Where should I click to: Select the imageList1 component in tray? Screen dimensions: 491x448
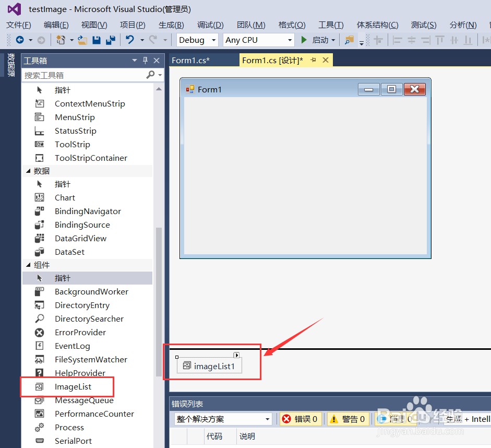click(209, 366)
